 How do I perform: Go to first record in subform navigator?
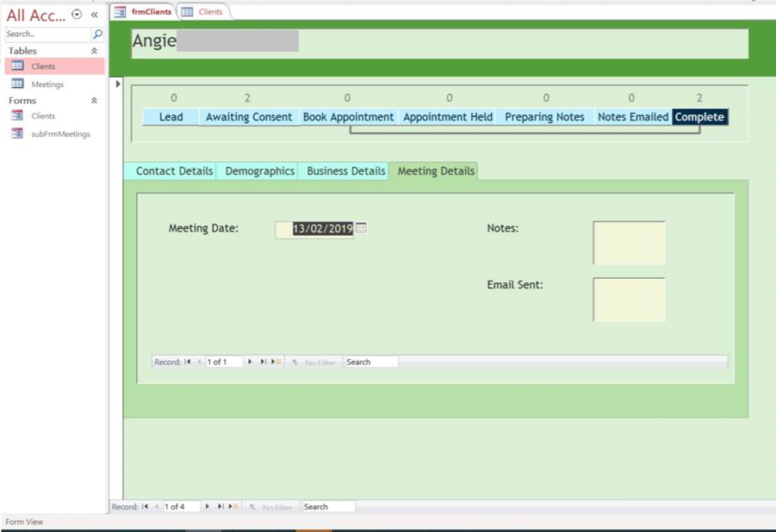187,362
